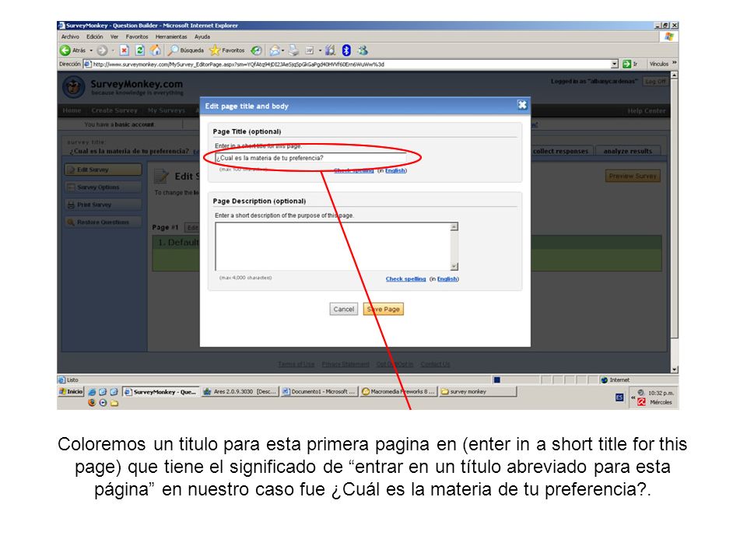Open the Favoritos menu in menu bar
This screenshot has height=560, width=747.
tap(137, 37)
